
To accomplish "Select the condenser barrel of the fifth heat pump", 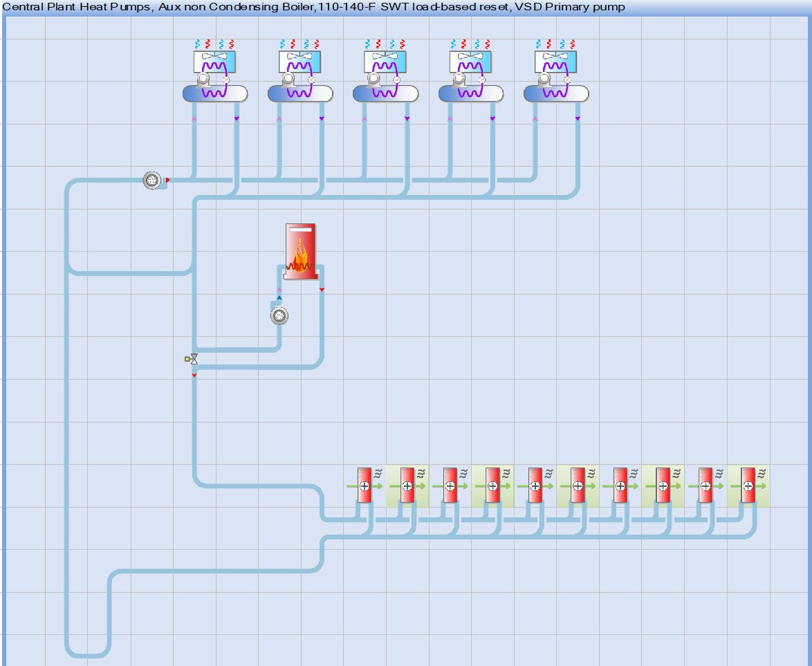I will click(557, 93).
